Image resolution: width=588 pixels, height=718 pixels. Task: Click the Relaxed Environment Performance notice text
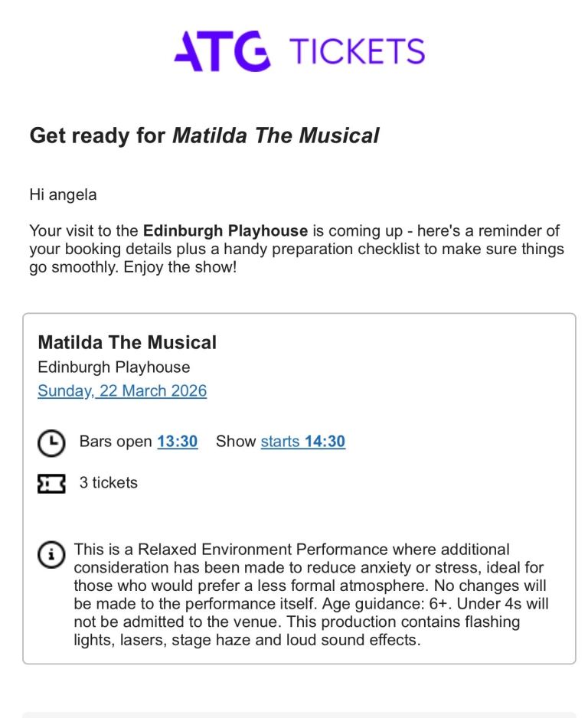pyautogui.click(x=291, y=550)
